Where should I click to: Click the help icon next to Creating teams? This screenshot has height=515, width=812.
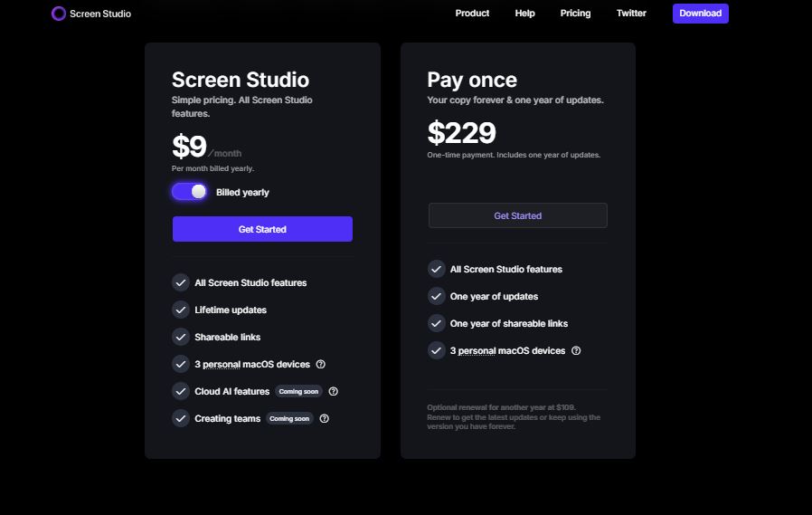tap(325, 419)
